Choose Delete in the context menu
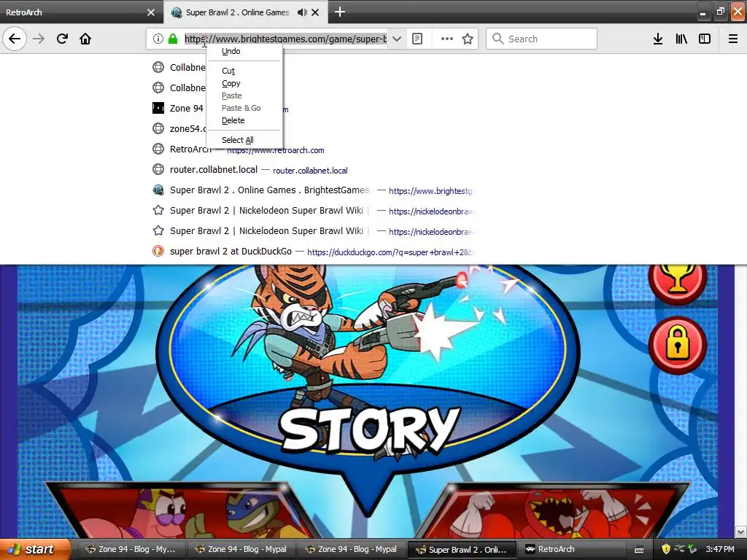The width and height of the screenshot is (747, 560). pyautogui.click(x=245, y=120)
